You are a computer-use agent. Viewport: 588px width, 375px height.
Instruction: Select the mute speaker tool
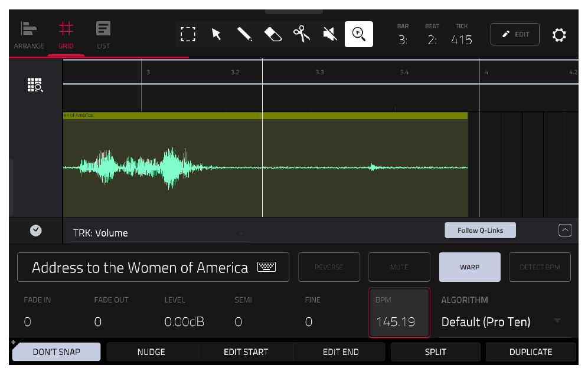tap(330, 34)
